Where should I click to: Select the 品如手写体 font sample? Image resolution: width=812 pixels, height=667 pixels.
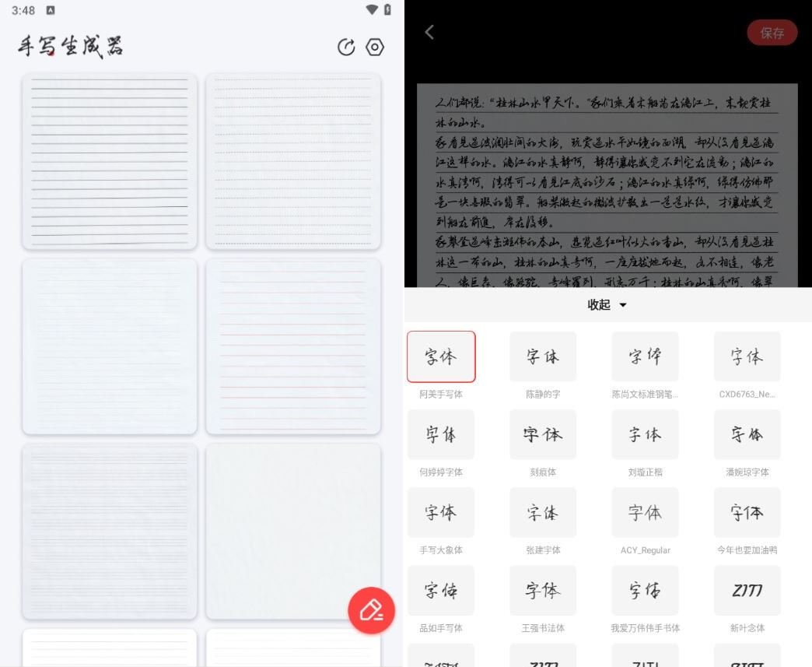[441, 590]
